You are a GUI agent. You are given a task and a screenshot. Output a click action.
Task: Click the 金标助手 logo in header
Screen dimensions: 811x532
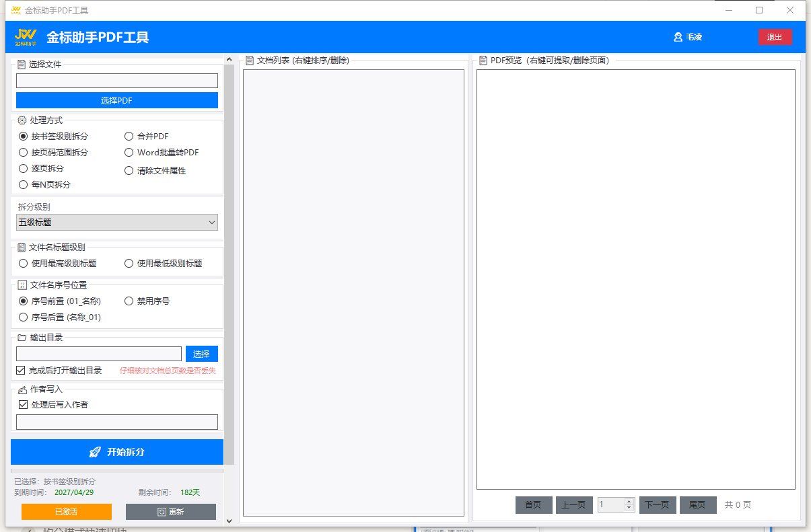coord(26,37)
